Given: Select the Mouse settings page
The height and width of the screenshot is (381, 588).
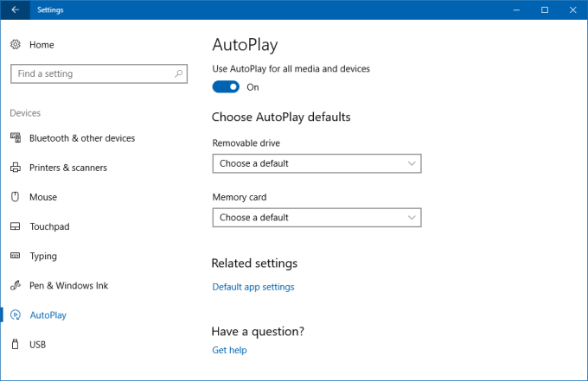Looking at the screenshot, I should point(43,197).
